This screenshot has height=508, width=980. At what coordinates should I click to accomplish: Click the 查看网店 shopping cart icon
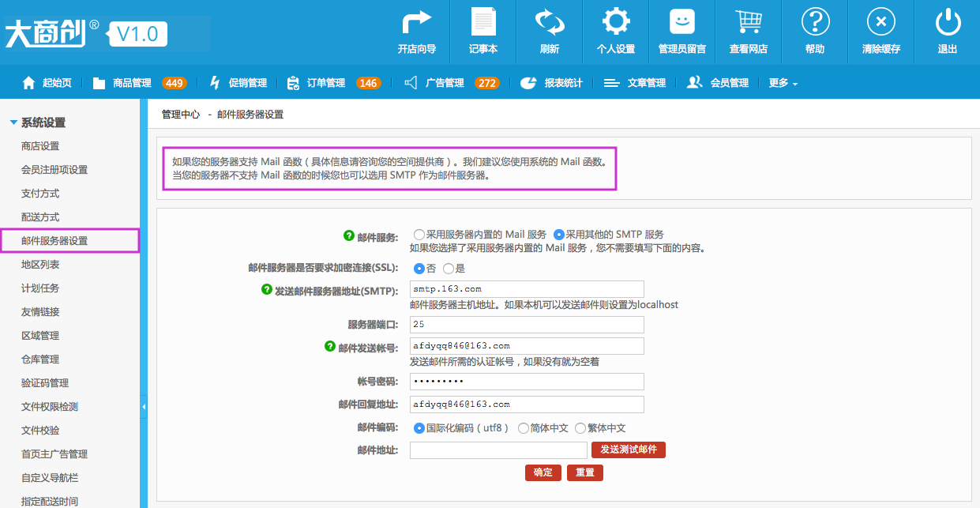click(x=749, y=21)
